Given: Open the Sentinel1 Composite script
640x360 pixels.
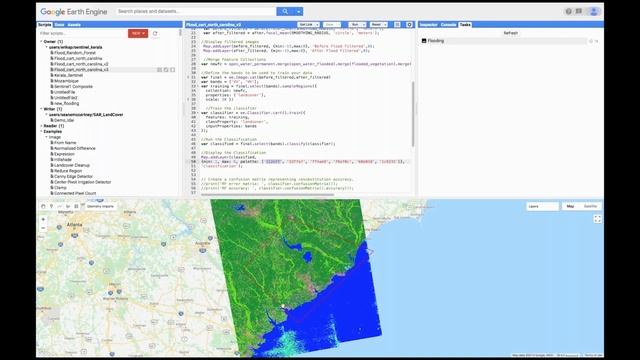Looking at the screenshot, I should click(73, 87).
